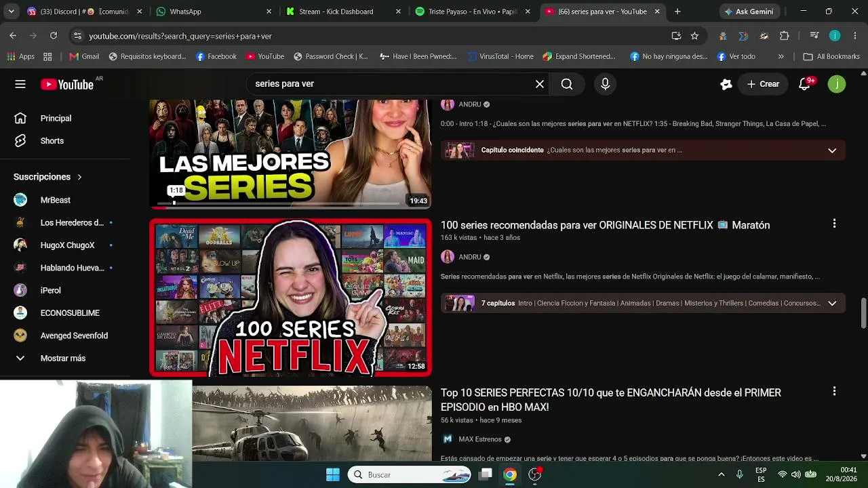Open the taskbar volume control

(796, 474)
